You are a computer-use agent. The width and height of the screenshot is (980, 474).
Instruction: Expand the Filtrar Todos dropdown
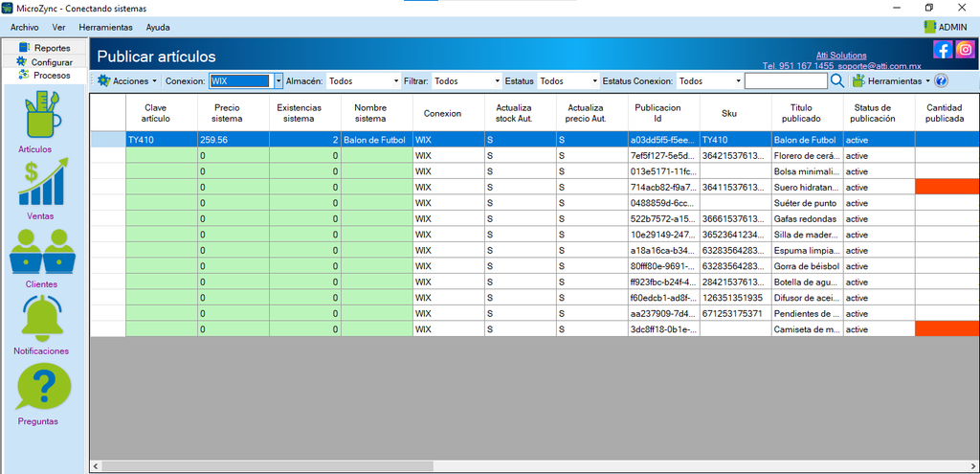click(498, 80)
